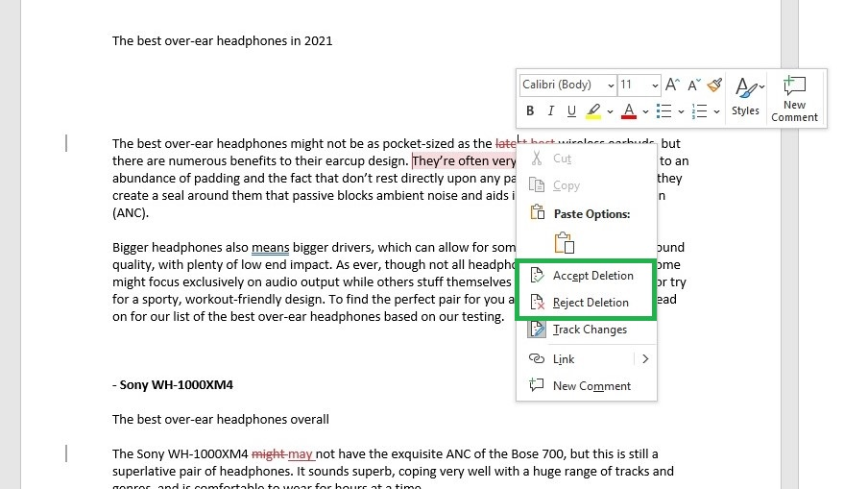Choose Cut from the context menu
The height and width of the screenshot is (489, 868).
click(587, 159)
